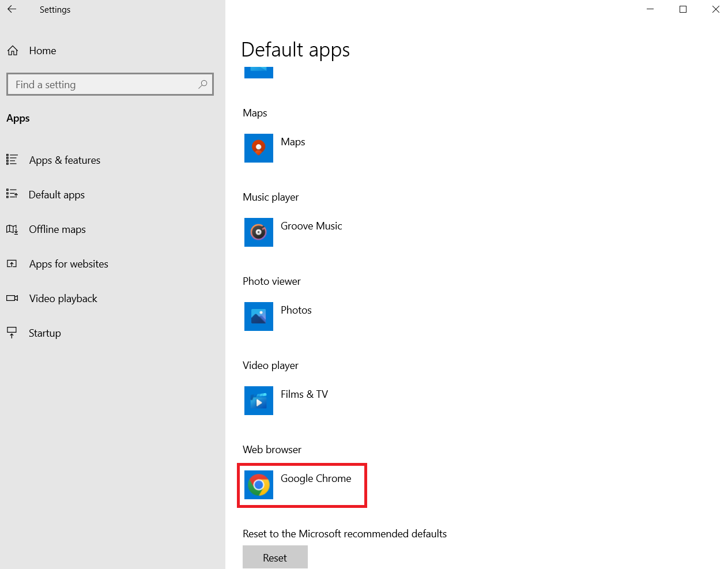Viewport: 728px width, 569px height.
Task: Click the Startup sidebar icon
Action: pyautogui.click(x=12, y=333)
